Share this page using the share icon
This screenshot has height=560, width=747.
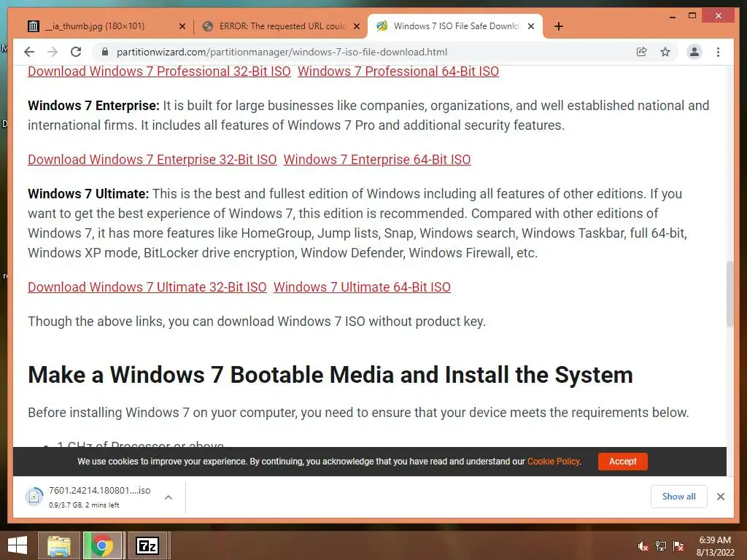642,52
